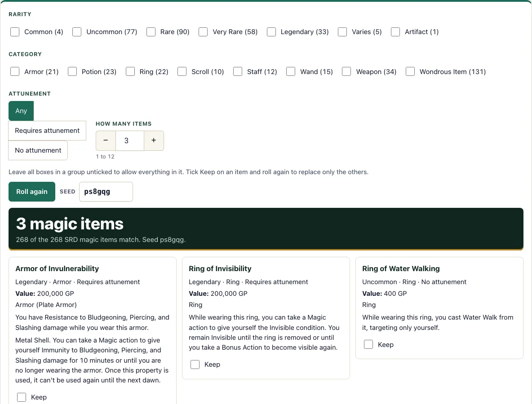The height and width of the screenshot is (404, 532).
Task: Choose the Any attunement option
Action: point(21,111)
